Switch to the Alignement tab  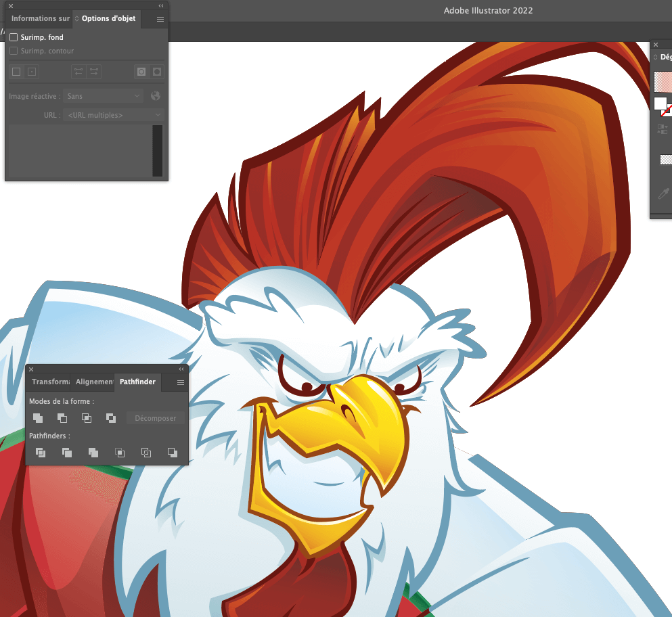(94, 382)
